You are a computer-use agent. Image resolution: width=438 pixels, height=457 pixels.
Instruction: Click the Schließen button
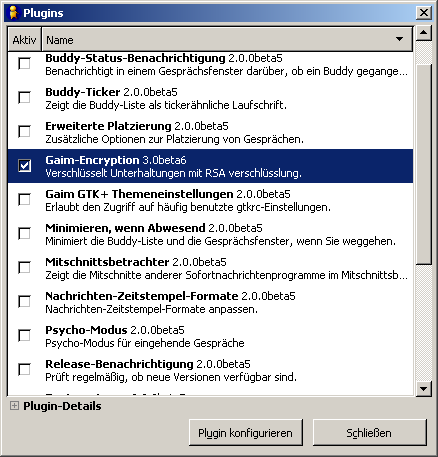tap(369, 433)
